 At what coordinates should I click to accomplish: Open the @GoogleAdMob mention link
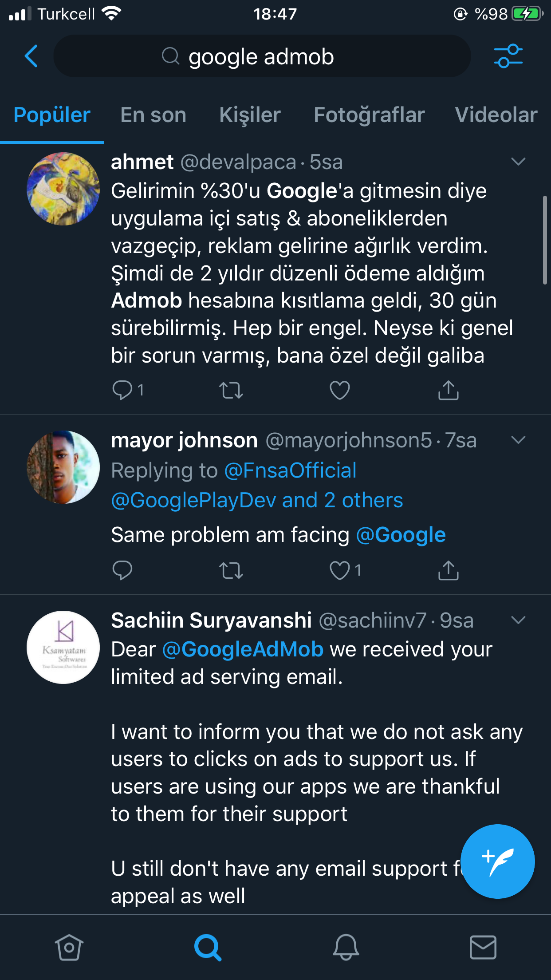pos(243,649)
